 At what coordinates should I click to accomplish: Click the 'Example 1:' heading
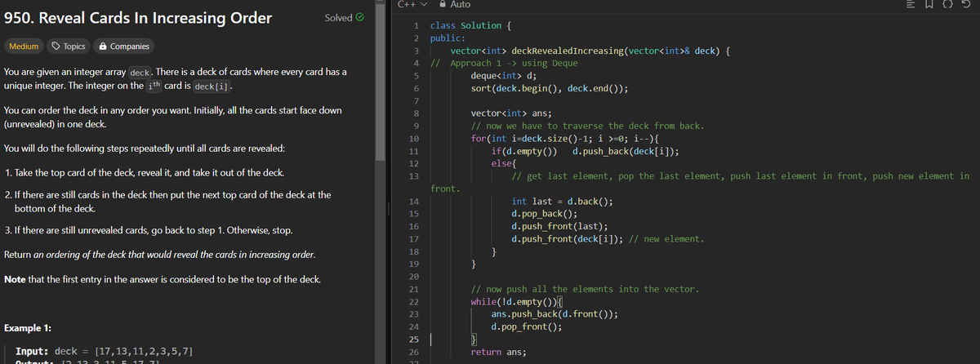[28, 328]
